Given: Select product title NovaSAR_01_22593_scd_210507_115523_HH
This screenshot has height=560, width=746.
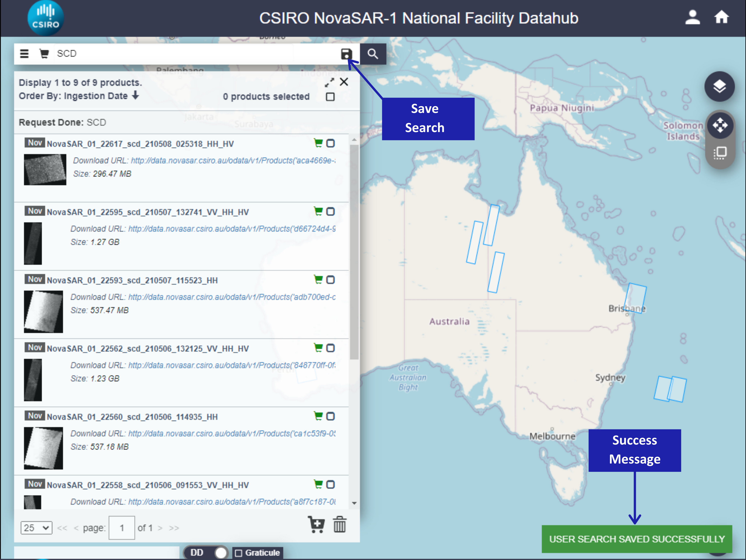Looking at the screenshot, I should click(132, 280).
